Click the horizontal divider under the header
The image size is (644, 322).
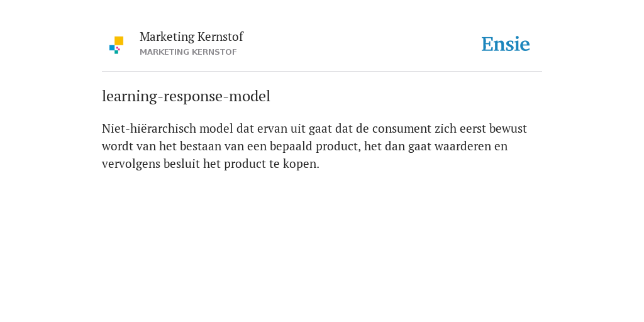pyautogui.click(x=322, y=72)
